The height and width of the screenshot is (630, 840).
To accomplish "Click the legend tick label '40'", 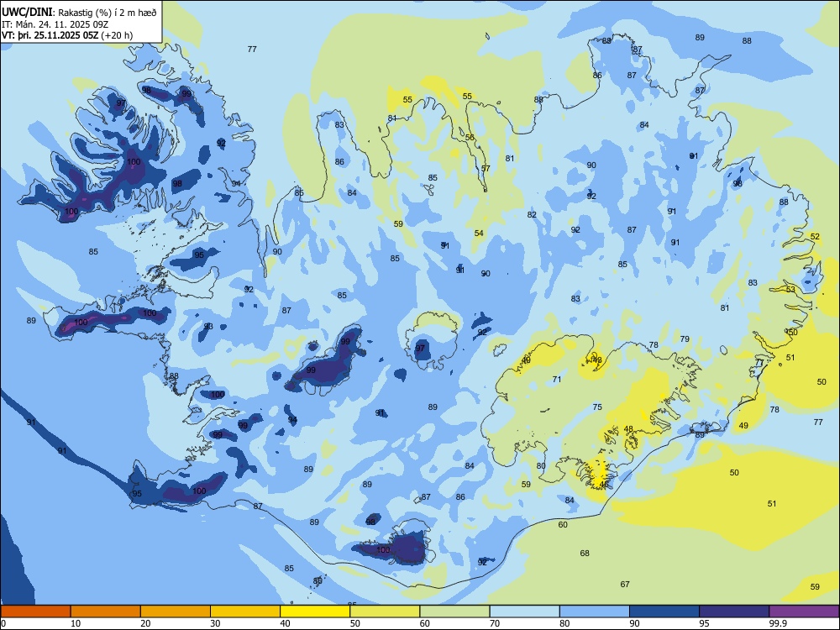I will (286, 623).
